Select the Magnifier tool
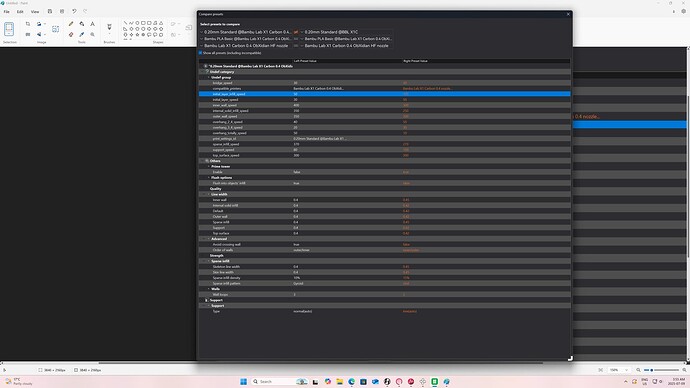This screenshot has width=690, height=388. click(92, 34)
